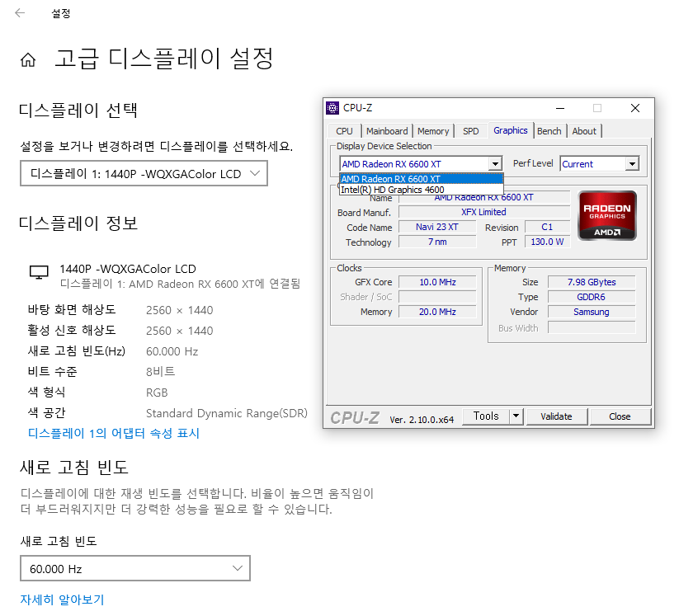Click the 'RGB' color format value
This screenshot has width=679, height=616.
point(157,393)
